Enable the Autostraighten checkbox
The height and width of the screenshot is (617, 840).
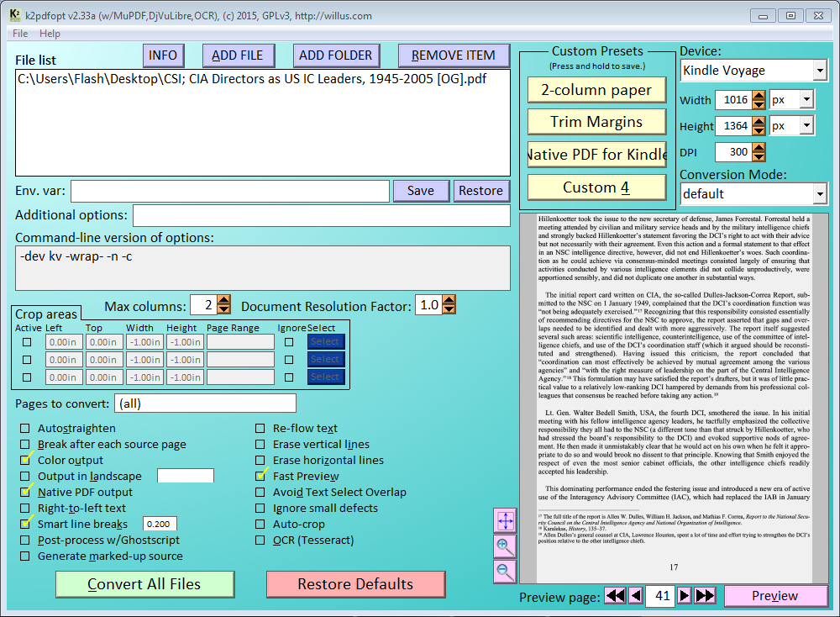[x=24, y=429]
